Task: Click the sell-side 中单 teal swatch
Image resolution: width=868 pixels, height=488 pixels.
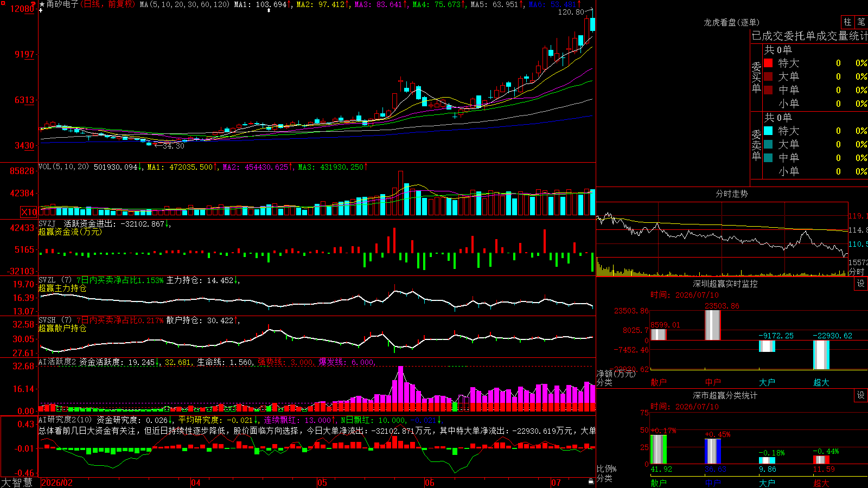Action: (x=768, y=158)
